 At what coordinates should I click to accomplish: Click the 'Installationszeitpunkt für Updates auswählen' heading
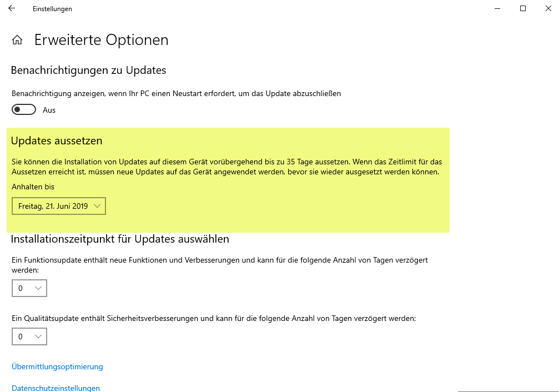click(x=120, y=239)
